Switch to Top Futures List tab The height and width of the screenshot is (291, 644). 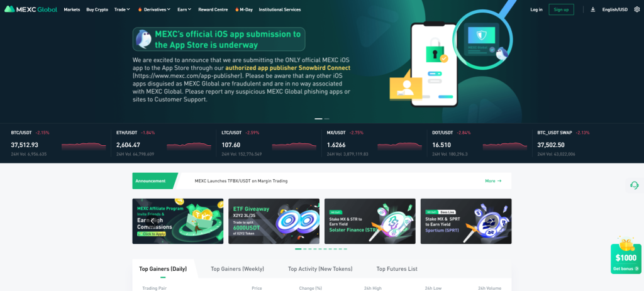397,269
